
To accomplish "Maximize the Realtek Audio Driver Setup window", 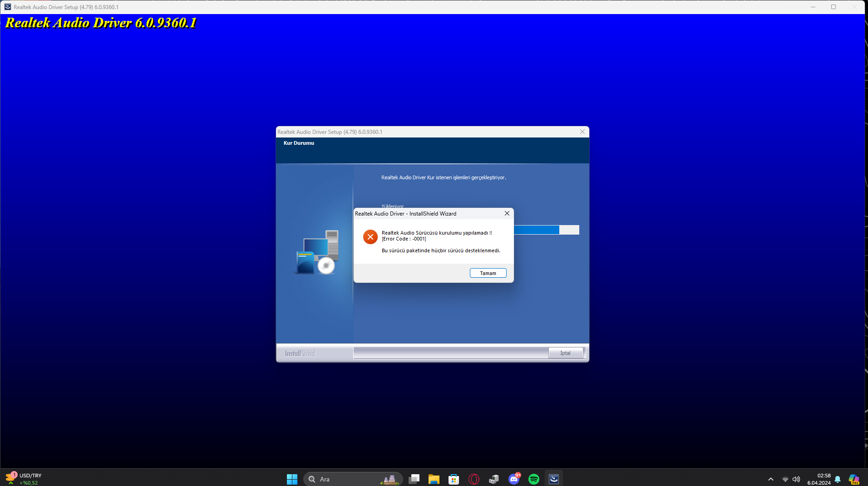I will pyautogui.click(x=833, y=7).
